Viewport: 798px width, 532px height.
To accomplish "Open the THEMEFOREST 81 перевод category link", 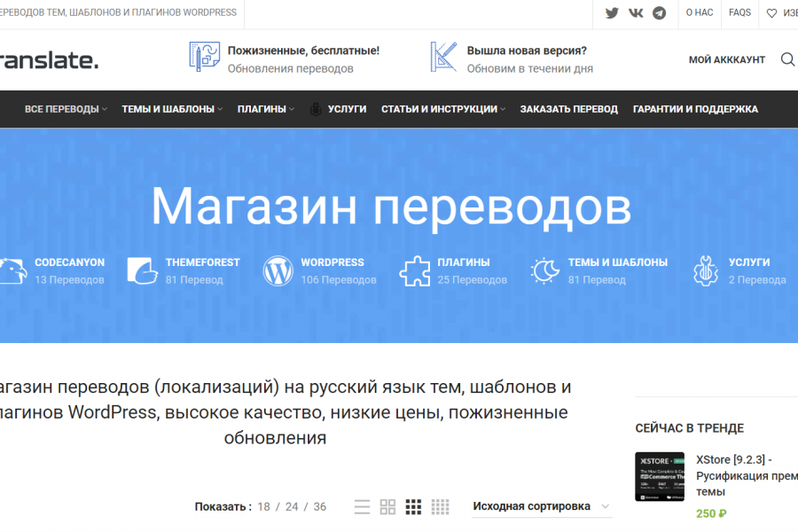I will (x=202, y=270).
